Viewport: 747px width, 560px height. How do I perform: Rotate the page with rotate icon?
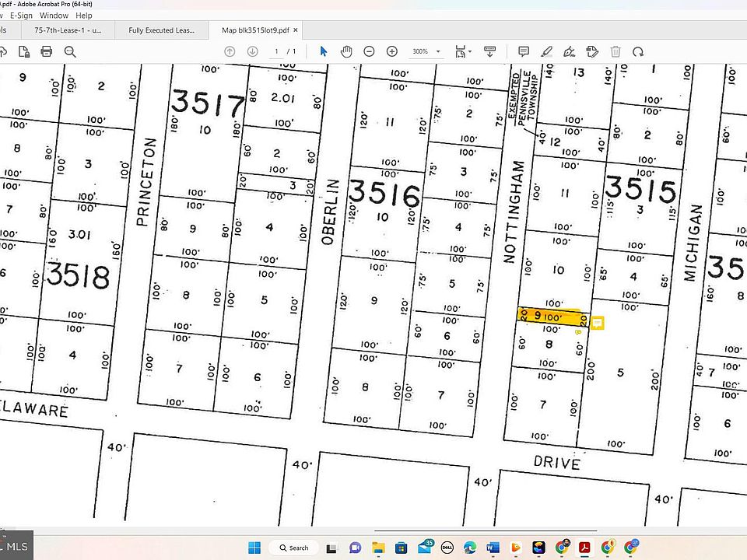(638, 51)
